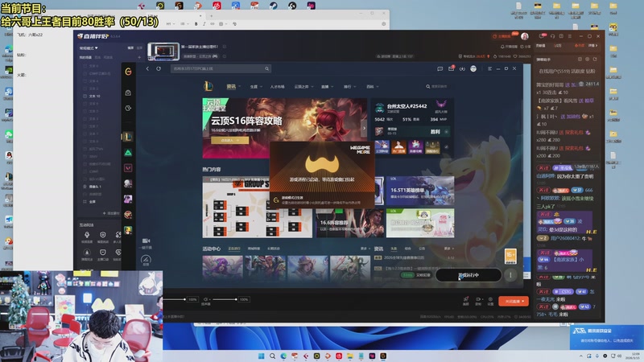Screen dimensions: 644x362
Task: Open the GROUP bracket news thumbnail
Action: click(257, 207)
